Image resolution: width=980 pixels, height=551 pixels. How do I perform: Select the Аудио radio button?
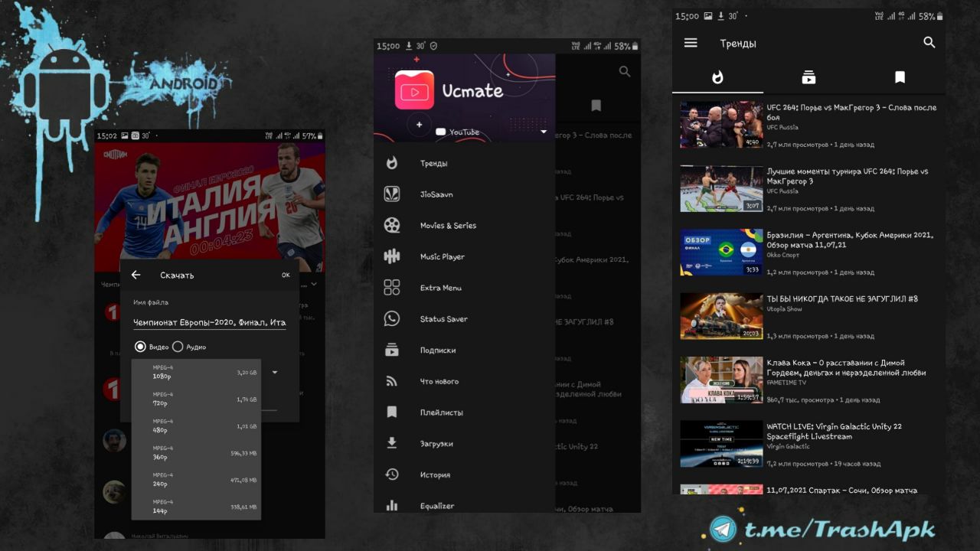(178, 347)
